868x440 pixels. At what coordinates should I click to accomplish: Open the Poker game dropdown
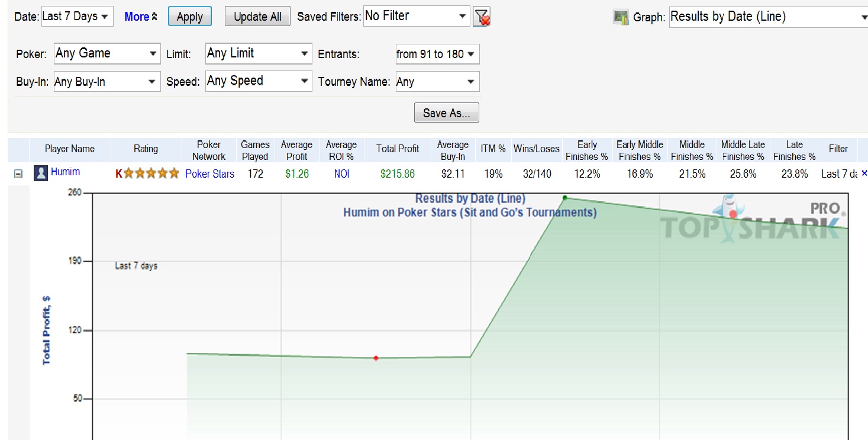(x=107, y=54)
